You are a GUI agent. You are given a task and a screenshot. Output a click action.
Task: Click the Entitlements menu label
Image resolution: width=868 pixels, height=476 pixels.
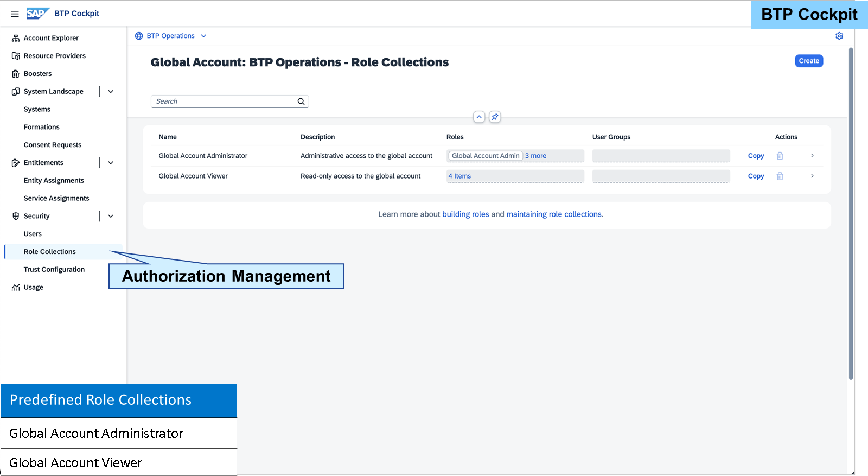[43, 163]
